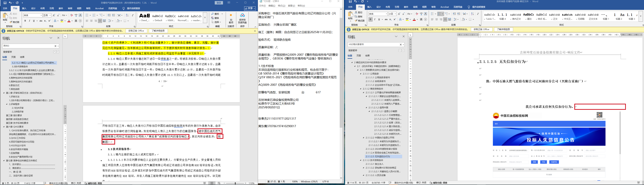Open 加载项 add-ins in 谈判文件 ribbon

[231, 19]
